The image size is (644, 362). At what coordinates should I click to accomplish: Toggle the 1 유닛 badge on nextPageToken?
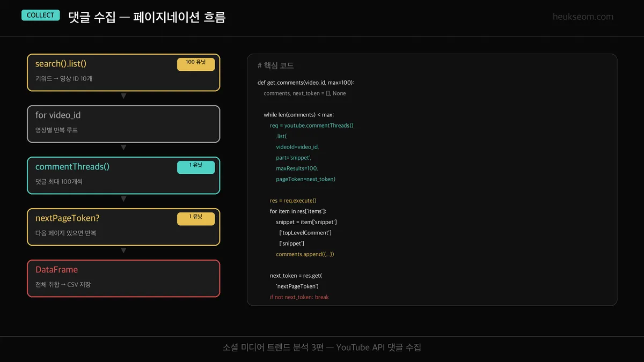pos(196,219)
